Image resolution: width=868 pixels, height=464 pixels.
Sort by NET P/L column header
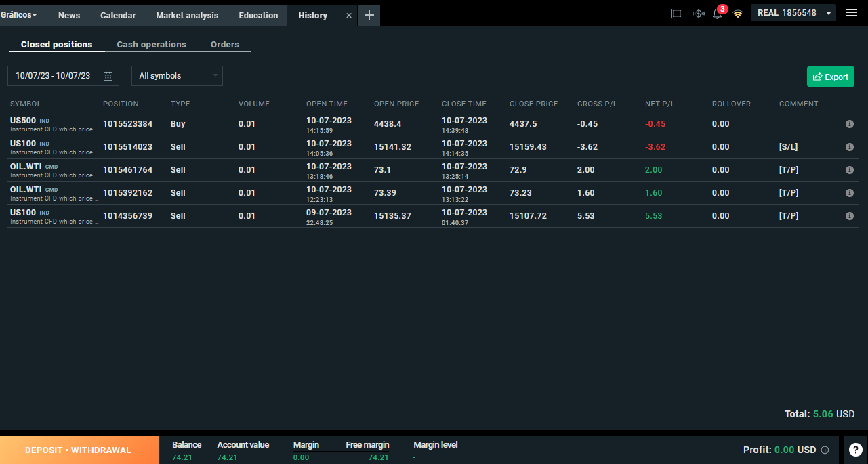click(x=660, y=104)
